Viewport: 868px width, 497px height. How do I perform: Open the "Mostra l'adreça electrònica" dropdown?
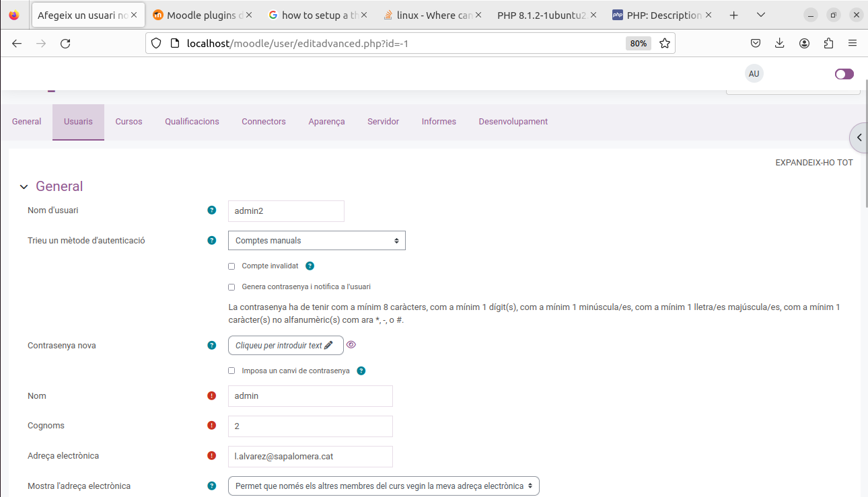[x=384, y=486]
